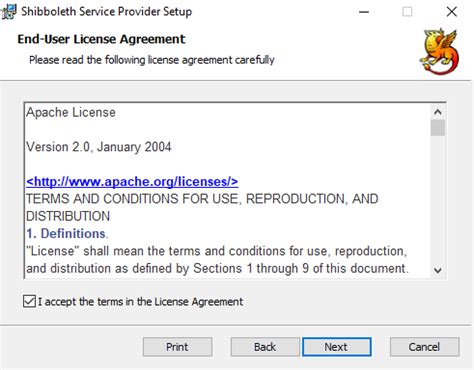Click 'I accept the terms' label text

[x=140, y=302]
